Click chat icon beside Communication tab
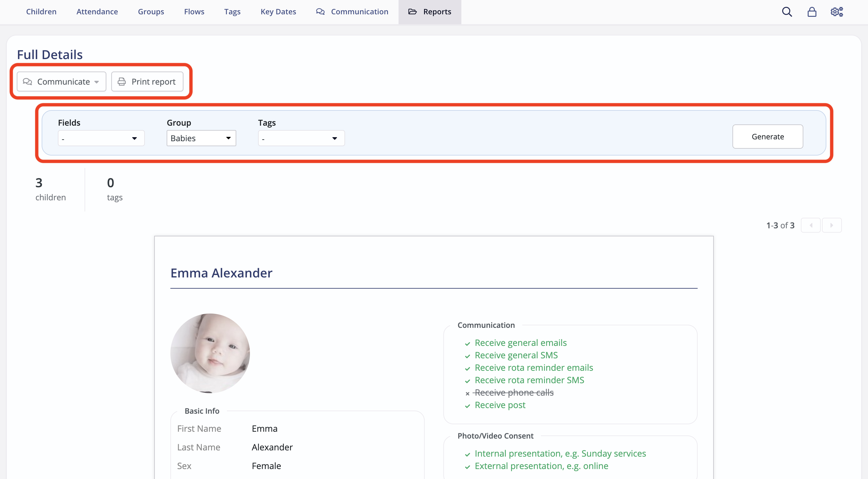The height and width of the screenshot is (479, 868). point(320,12)
